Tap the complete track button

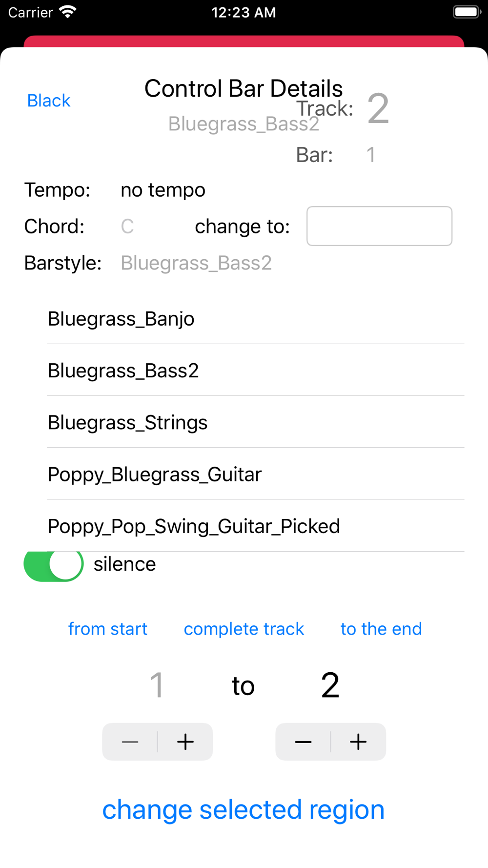(244, 629)
